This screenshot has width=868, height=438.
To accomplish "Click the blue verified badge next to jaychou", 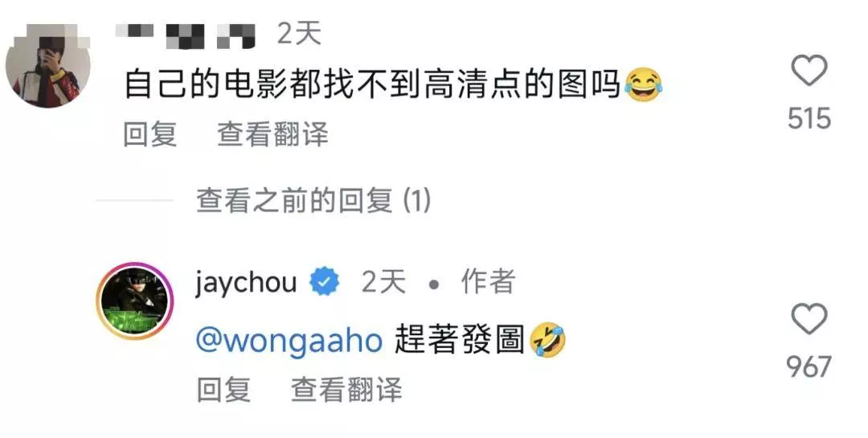I will (x=324, y=283).
